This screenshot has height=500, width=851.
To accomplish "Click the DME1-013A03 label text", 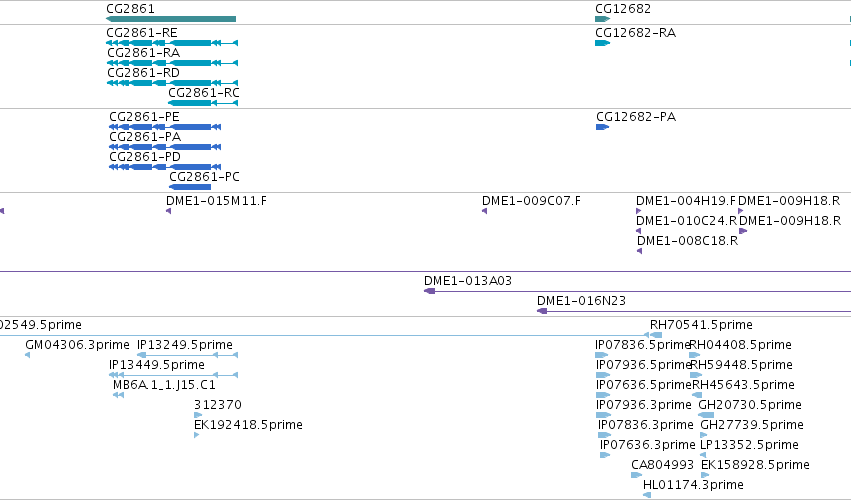I will click(468, 281).
